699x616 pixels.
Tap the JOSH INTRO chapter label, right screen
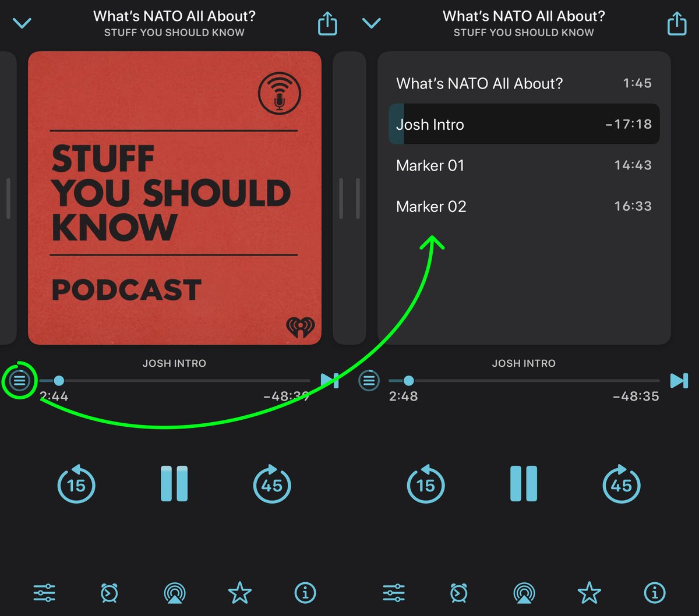point(524,363)
